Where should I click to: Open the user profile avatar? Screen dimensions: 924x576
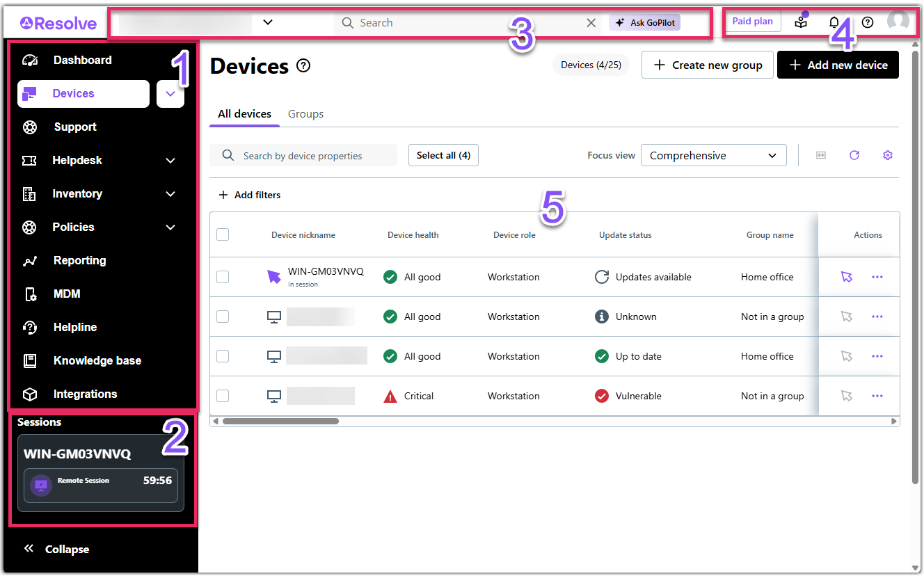pyautogui.click(x=898, y=21)
